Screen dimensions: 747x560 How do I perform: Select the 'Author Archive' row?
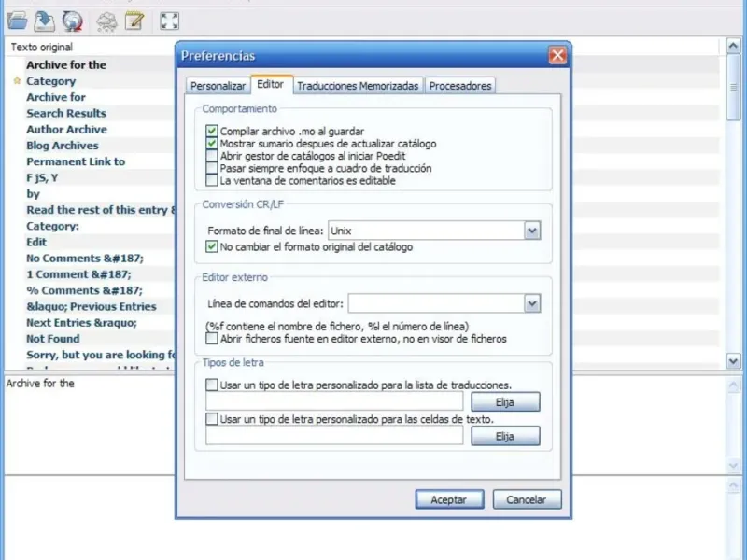[x=66, y=130]
